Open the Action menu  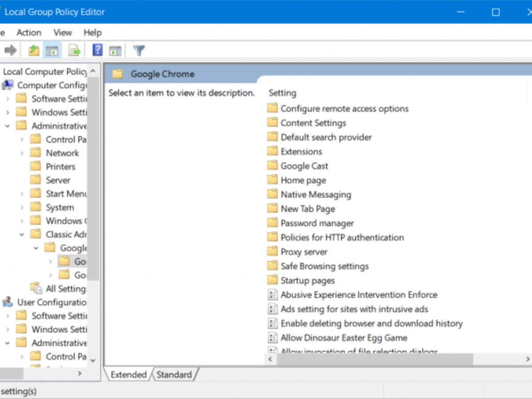[29, 33]
